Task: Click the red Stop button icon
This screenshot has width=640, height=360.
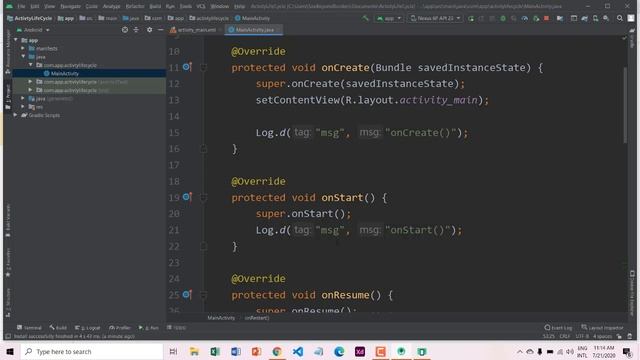Action: pyautogui.click(x=546, y=18)
